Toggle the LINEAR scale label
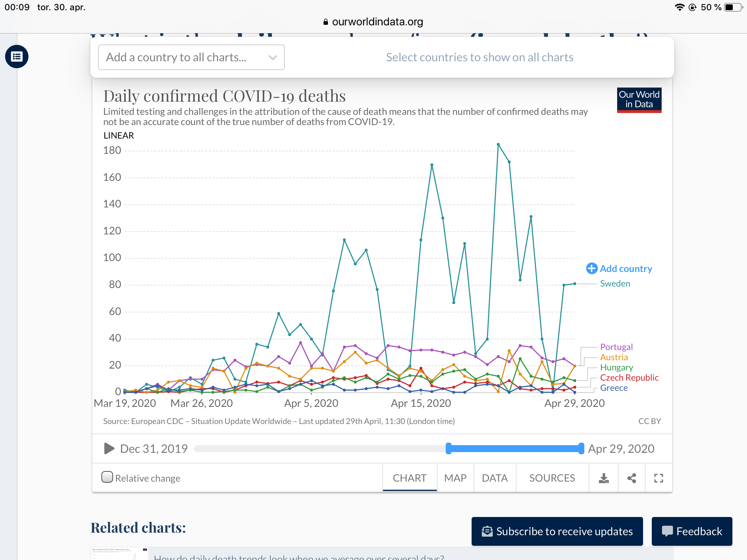The width and height of the screenshot is (747, 560). [119, 136]
